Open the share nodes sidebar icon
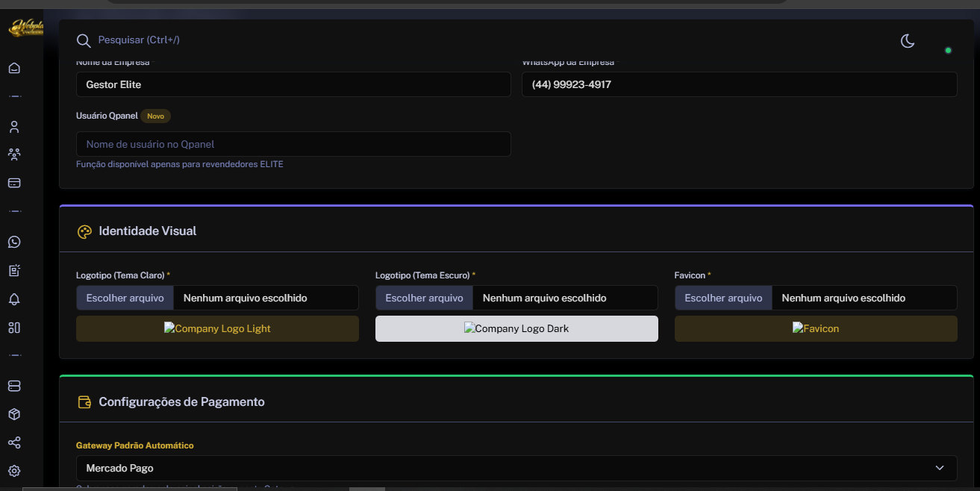This screenshot has height=491, width=980. [x=14, y=442]
